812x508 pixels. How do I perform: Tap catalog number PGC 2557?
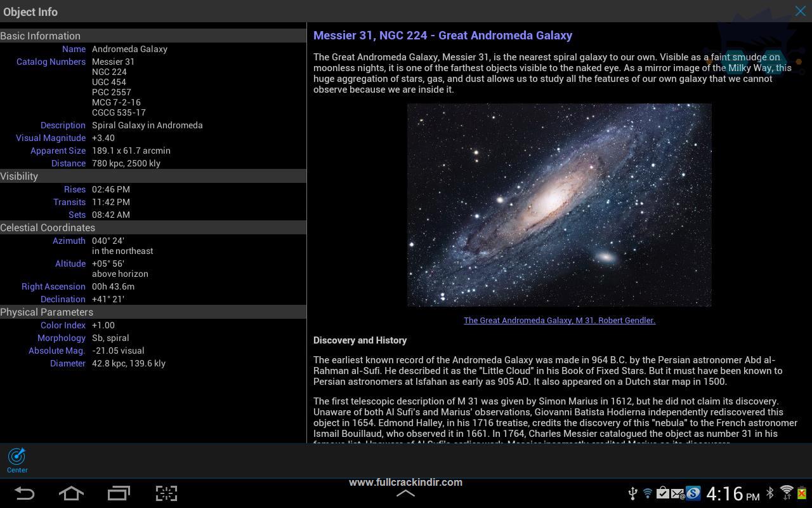click(112, 92)
